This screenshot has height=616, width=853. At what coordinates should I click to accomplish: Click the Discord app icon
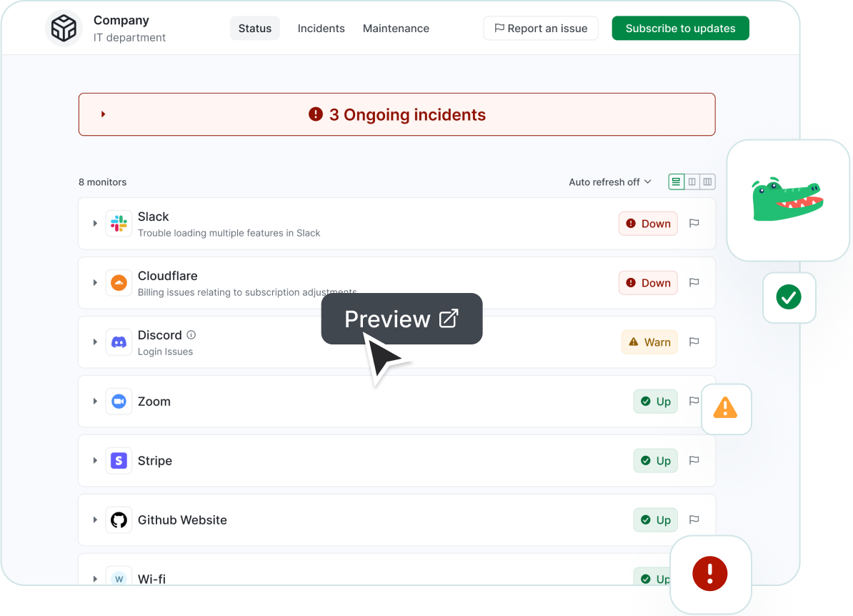[119, 342]
